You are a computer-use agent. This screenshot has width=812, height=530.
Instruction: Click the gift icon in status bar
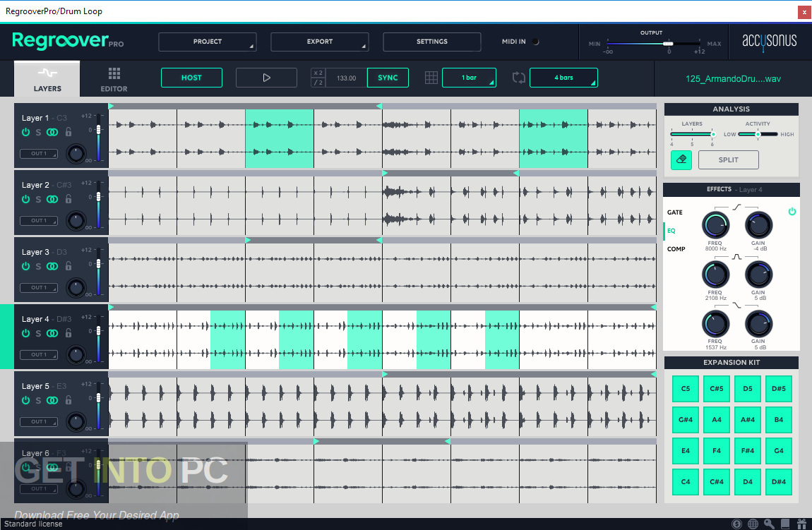pyautogui.click(x=801, y=524)
